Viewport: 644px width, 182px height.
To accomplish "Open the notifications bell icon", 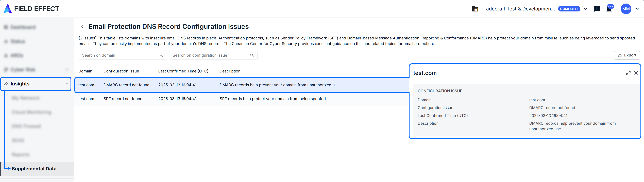I will [x=609, y=9].
